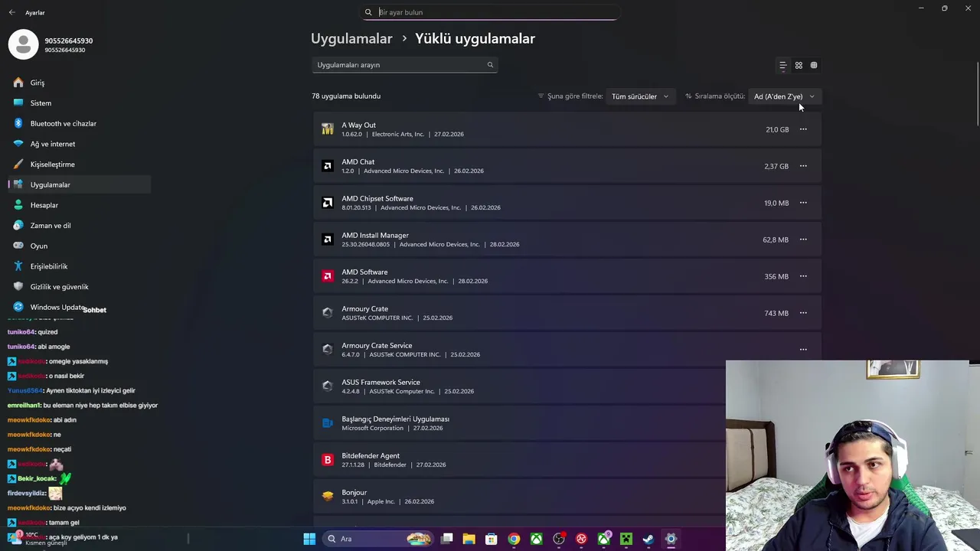This screenshot has width=980, height=551.
Task: Open more options for AMD Software
Action: coord(803,276)
